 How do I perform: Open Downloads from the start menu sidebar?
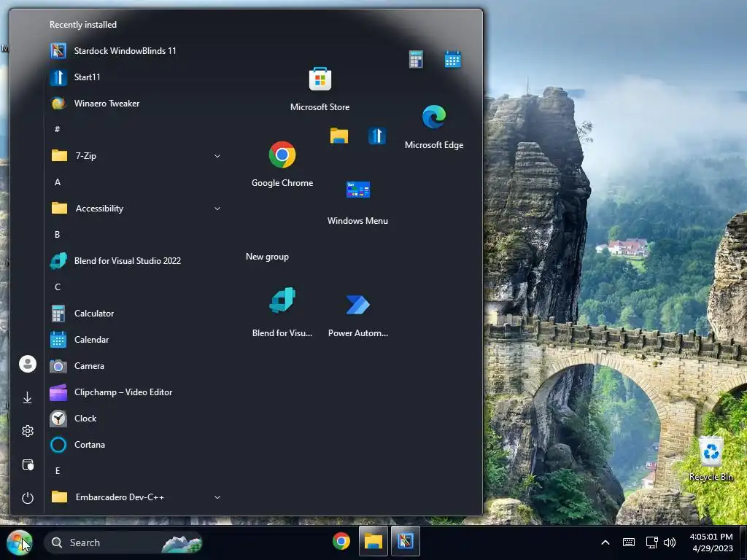[x=28, y=397]
